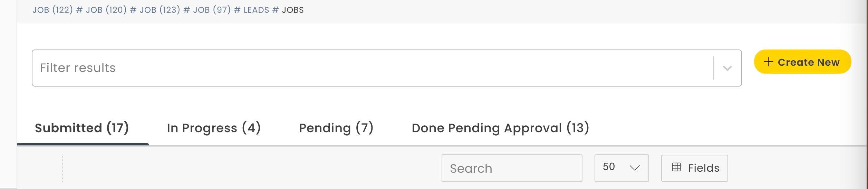Viewport: 868px width, 189px height.
Task: Click into the Search box
Action: click(x=511, y=168)
